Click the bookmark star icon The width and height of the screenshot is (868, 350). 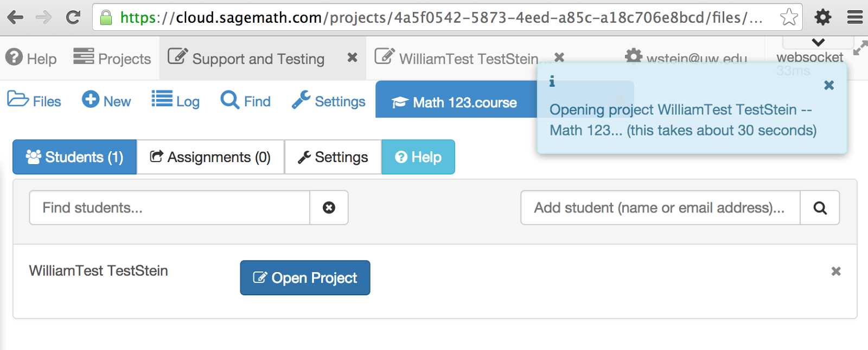[x=789, y=17]
